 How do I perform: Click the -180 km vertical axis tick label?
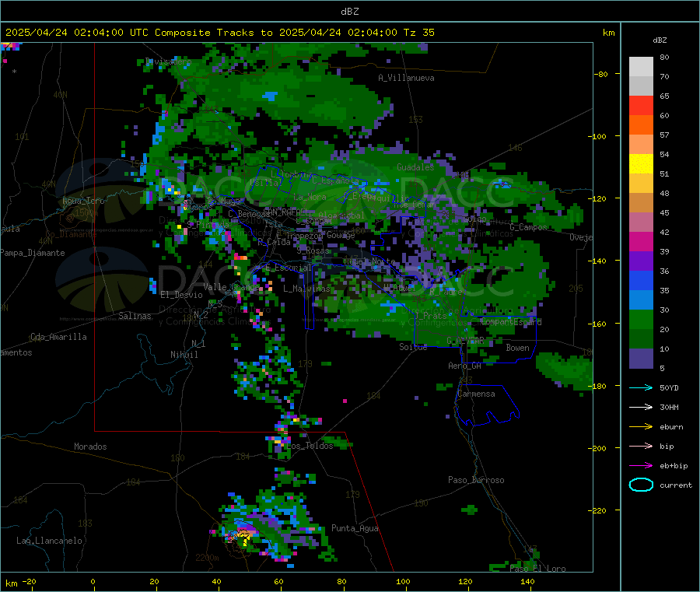pyautogui.click(x=598, y=386)
